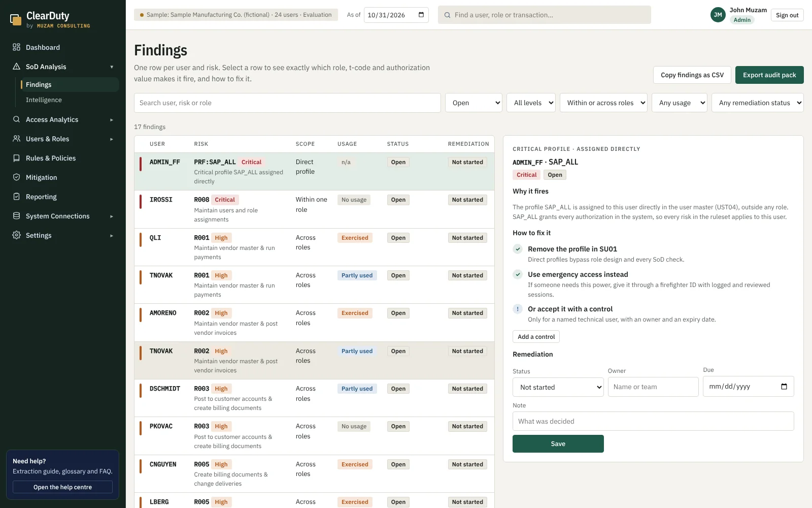Click Copy findings as CSV
This screenshot has width=812, height=508.
692,75
